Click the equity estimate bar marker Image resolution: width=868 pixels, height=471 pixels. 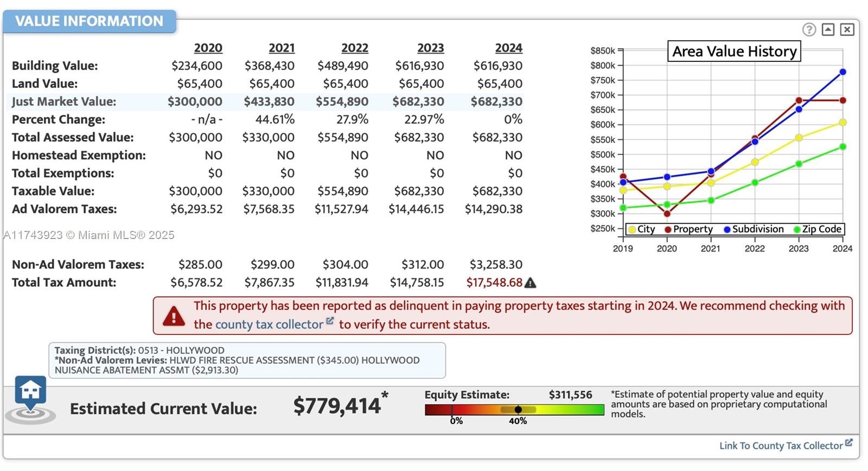point(518,410)
